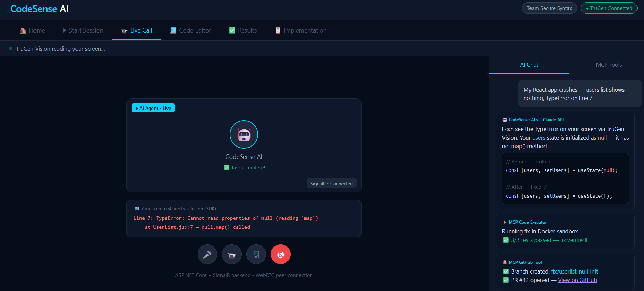This screenshot has width=644, height=291.
Task: Toggle the video camera button
Action: [232, 254]
